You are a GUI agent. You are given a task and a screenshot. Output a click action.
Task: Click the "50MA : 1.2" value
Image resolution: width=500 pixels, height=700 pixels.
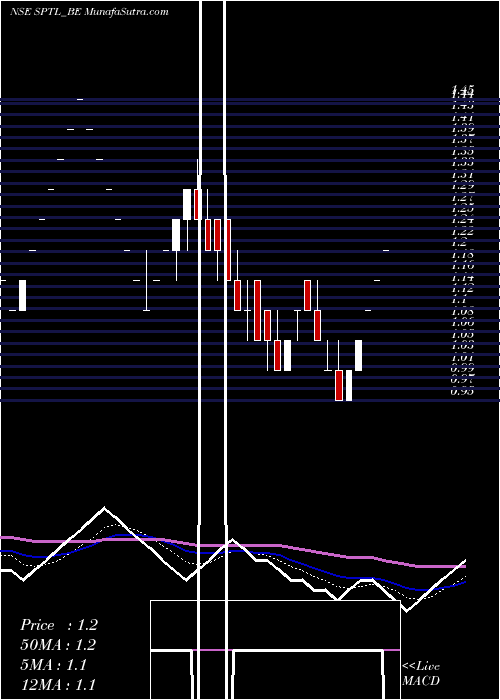coord(58,645)
